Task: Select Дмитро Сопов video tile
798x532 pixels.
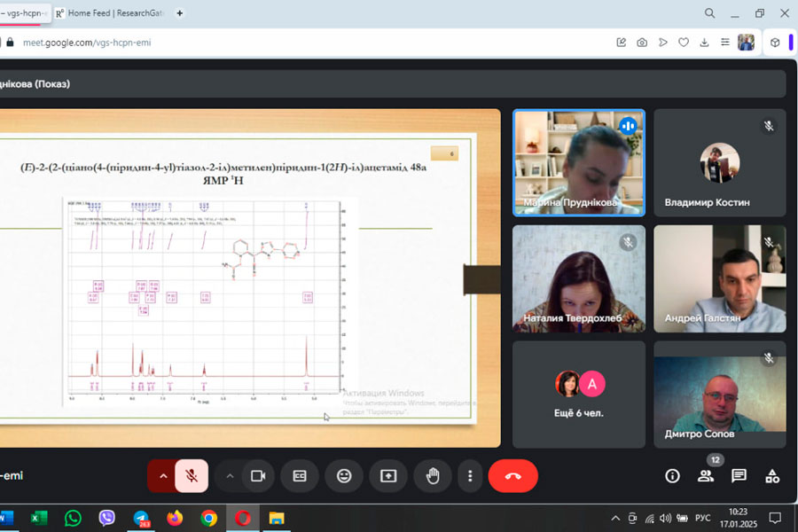Action: pyautogui.click(x=720, y=395)
